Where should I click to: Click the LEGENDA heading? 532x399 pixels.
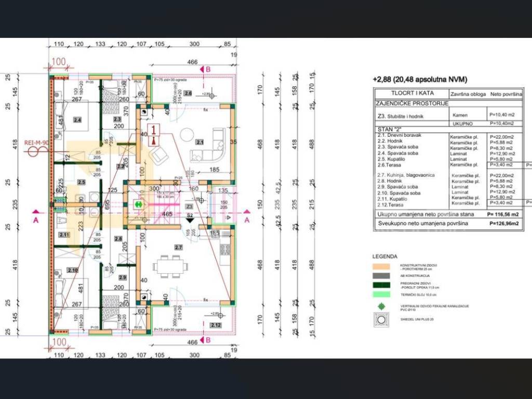tap(385, 256)
